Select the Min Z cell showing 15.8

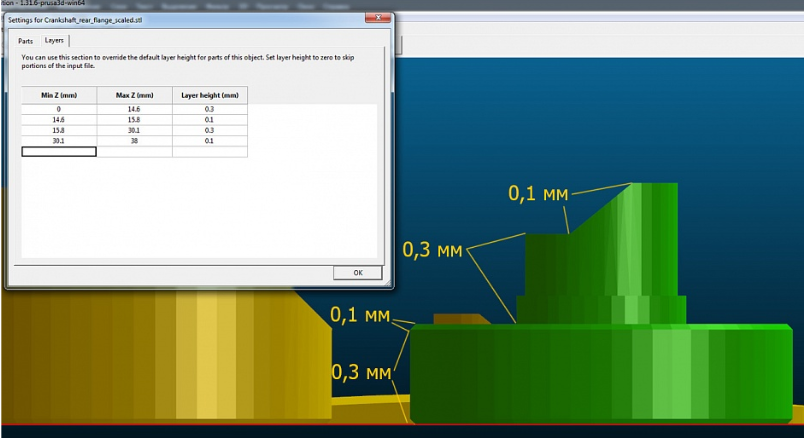point(59,130)
